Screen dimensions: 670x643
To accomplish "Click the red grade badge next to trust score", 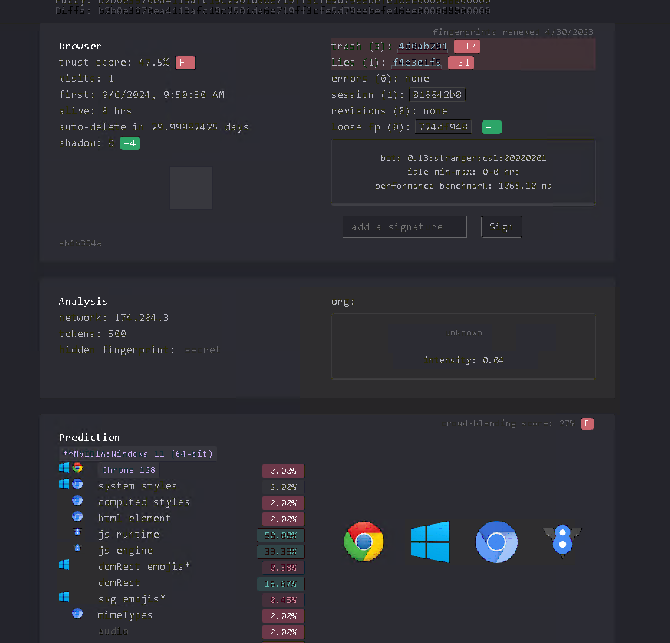I will (x=185, y=62).
